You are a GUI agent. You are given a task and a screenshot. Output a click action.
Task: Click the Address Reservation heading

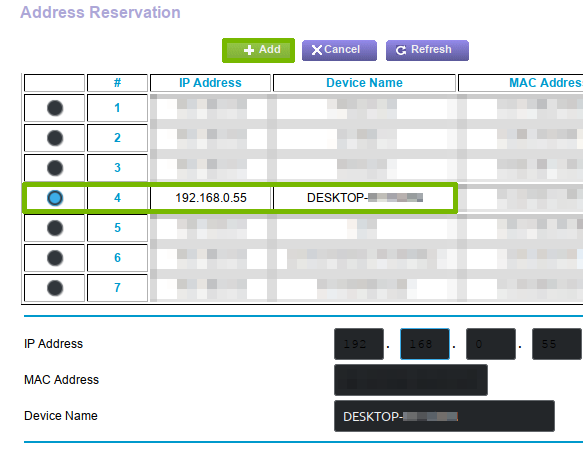click(x=100, y=12)
